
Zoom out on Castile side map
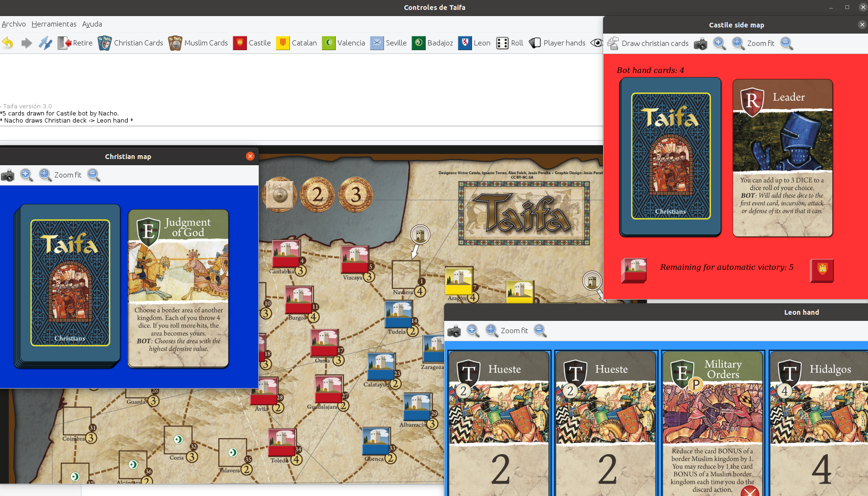coord(787,44)
